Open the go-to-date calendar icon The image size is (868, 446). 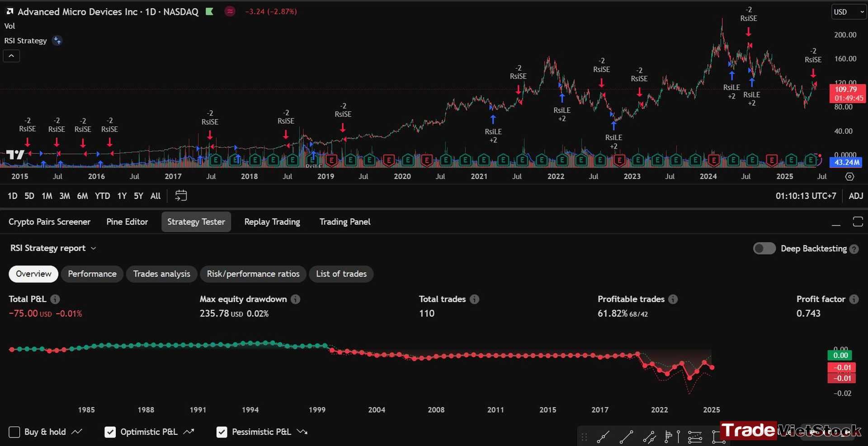pos(181,196)
